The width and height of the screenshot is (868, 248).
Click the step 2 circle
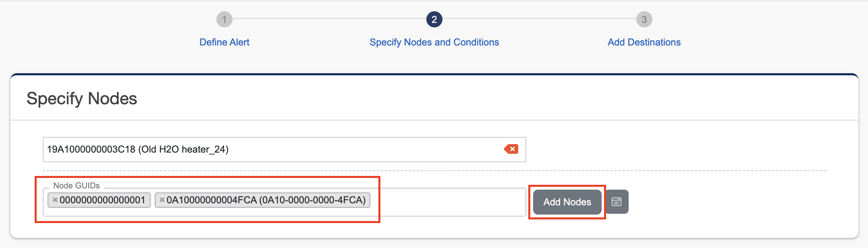[434, 19]
